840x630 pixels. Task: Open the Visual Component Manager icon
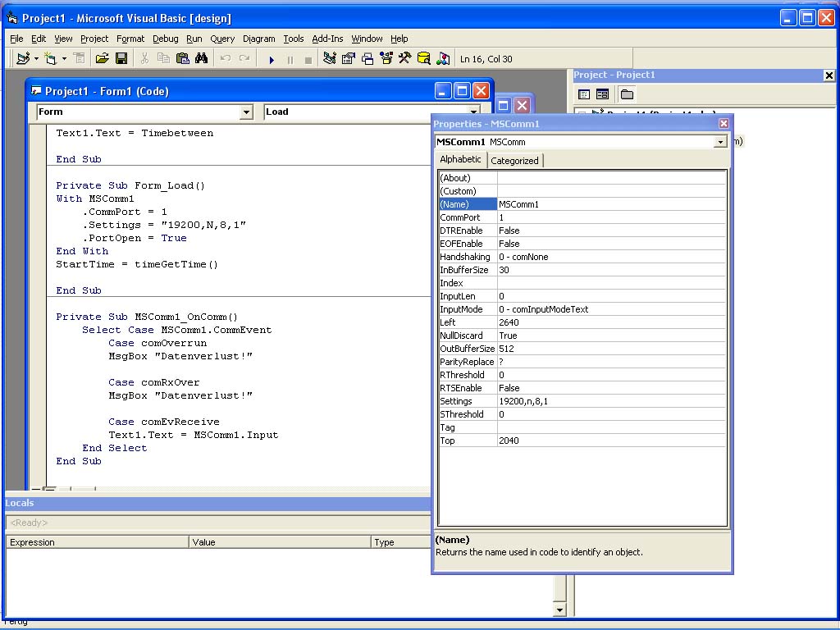(x=443, y=58)
